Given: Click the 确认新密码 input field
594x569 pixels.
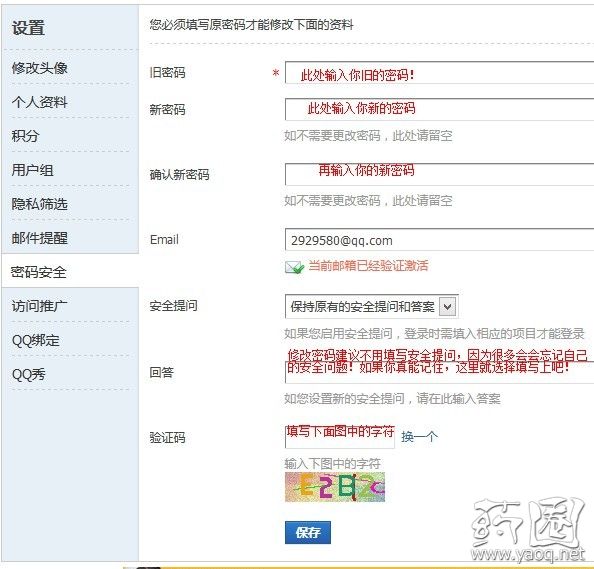Looking at the screenshot, I should click(x=439, y=174).
